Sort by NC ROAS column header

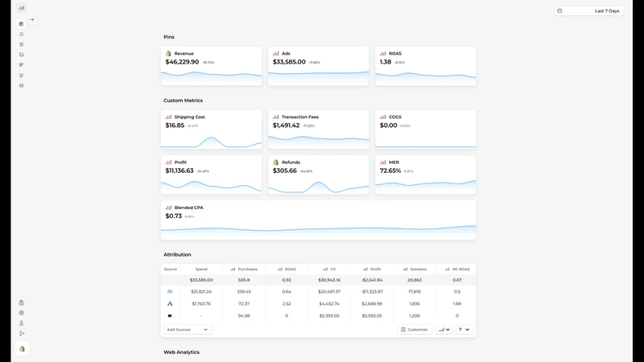pos(457,269)
